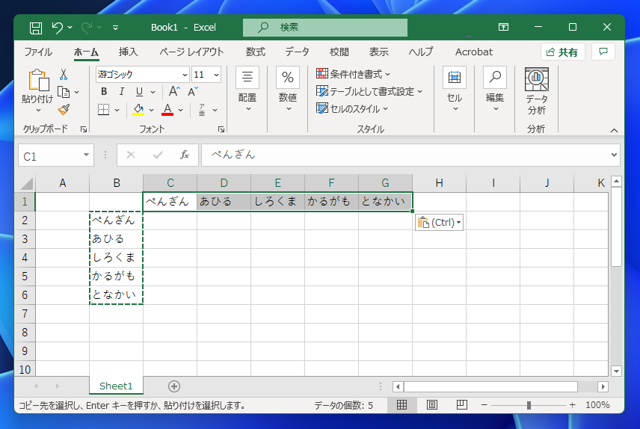Apply red font color

coord(167,109)
